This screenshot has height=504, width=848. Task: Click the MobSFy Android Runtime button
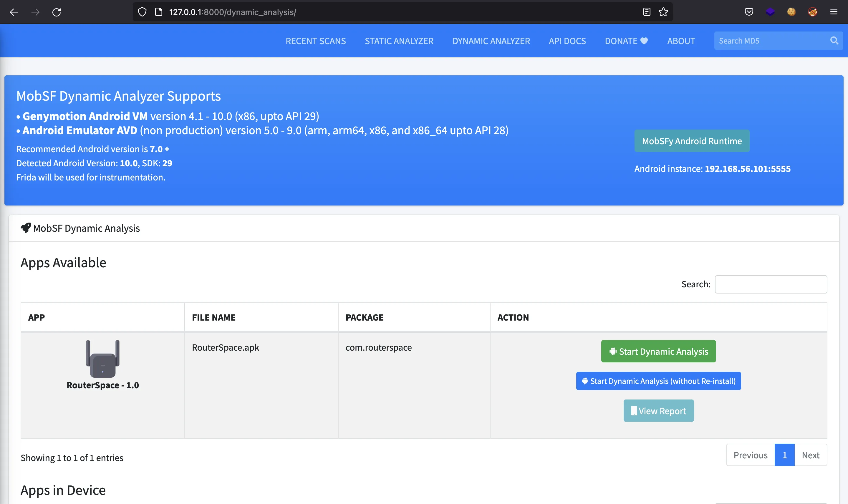coord(692,140)
